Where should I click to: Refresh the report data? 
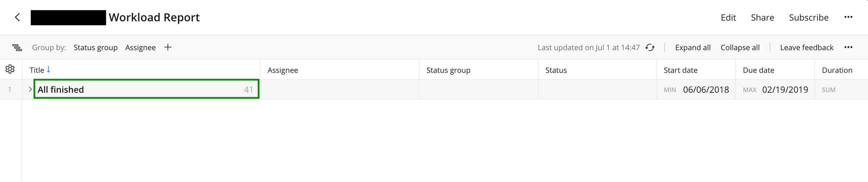pyautogui.click(x=650, y=47)
